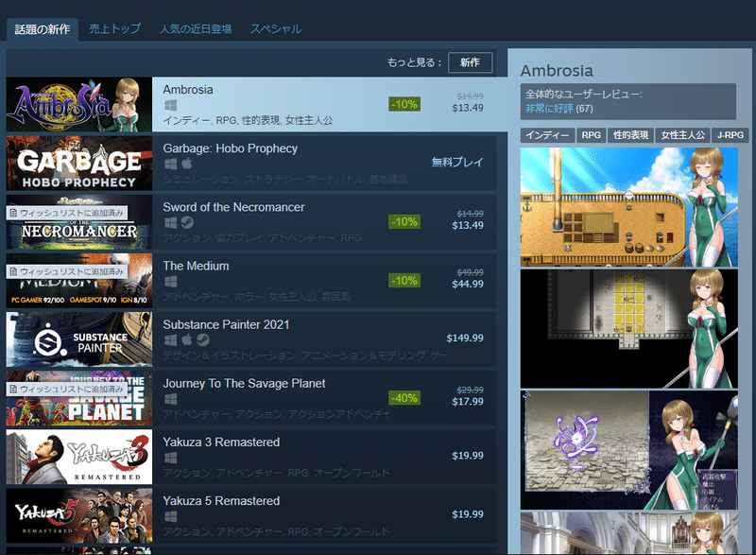Select the 人気の近日登場 tab

196,29
